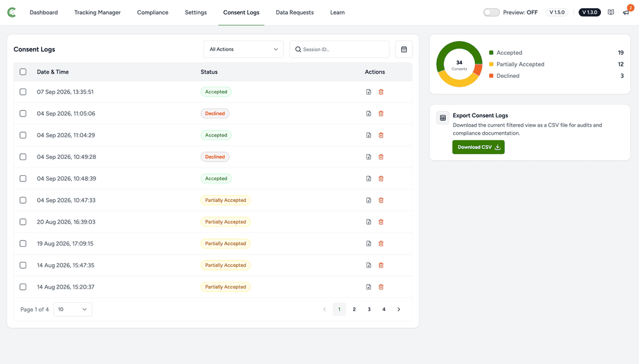Toggle the Preview OFF switch

(492, 12)
